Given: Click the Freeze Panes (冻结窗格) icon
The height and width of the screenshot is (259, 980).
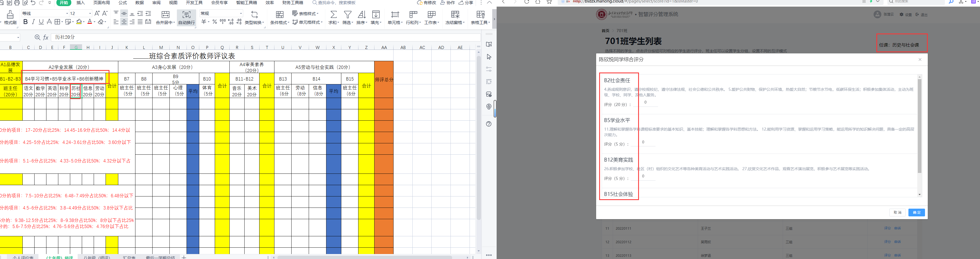Looking at the screenshot, I should pos(455,14).
